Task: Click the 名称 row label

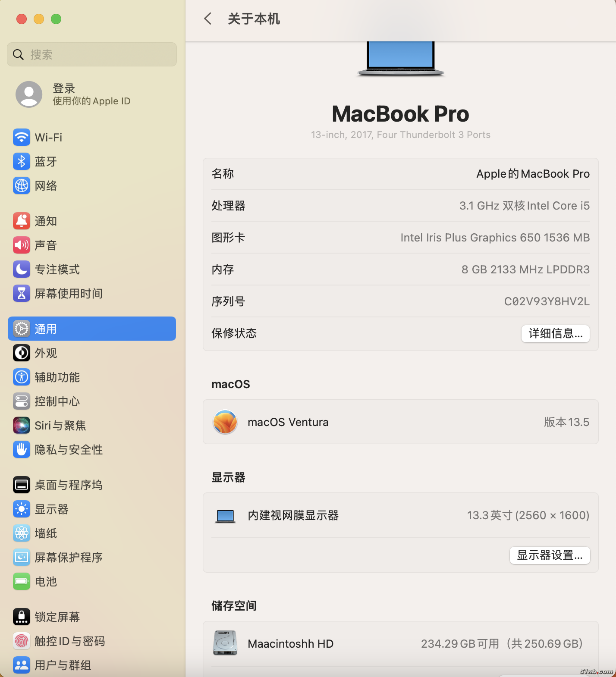Action: point(223,174)
